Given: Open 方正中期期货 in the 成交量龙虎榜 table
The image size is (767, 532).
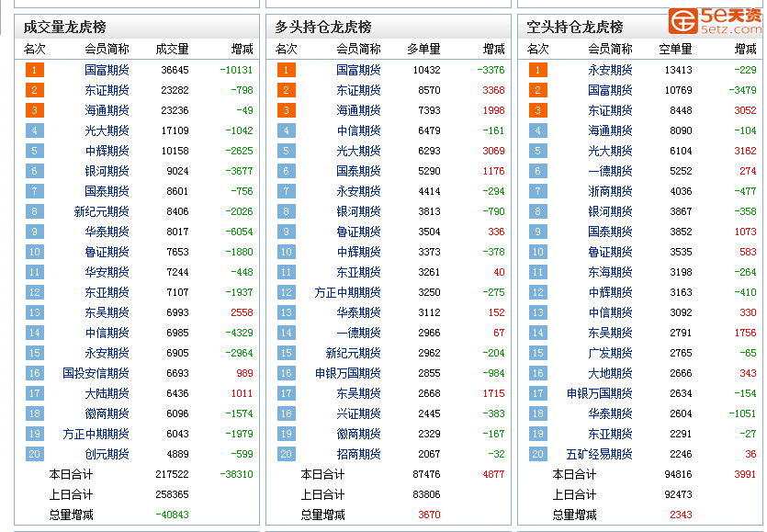Looking at the screenshot, I should [x=96, y=434].
